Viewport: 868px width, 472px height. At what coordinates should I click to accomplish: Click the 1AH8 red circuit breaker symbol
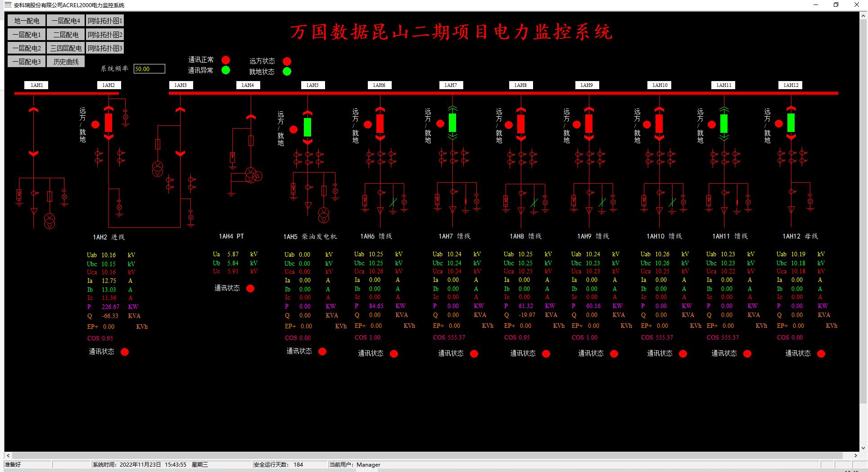(521, 124)
